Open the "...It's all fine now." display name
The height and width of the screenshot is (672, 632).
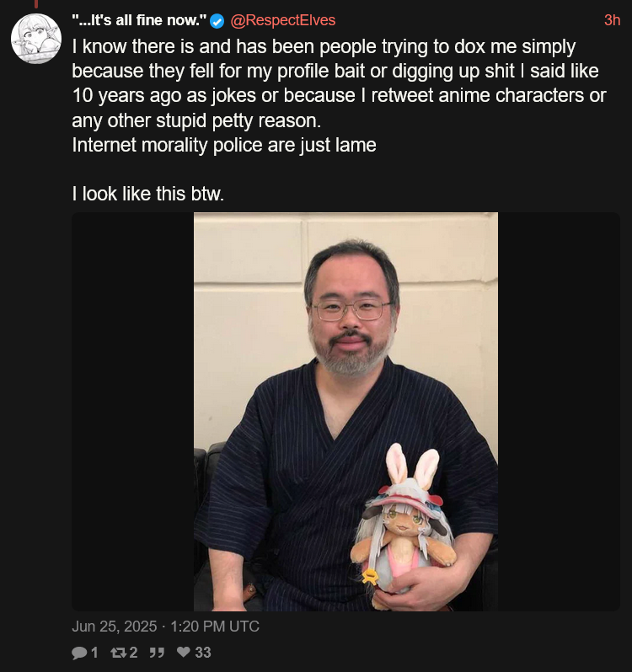pos(139,20)
